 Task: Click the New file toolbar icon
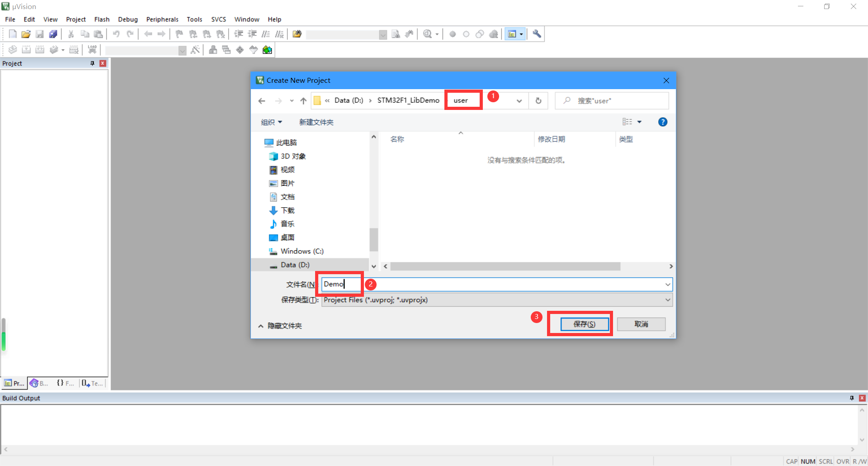[13, 34]
